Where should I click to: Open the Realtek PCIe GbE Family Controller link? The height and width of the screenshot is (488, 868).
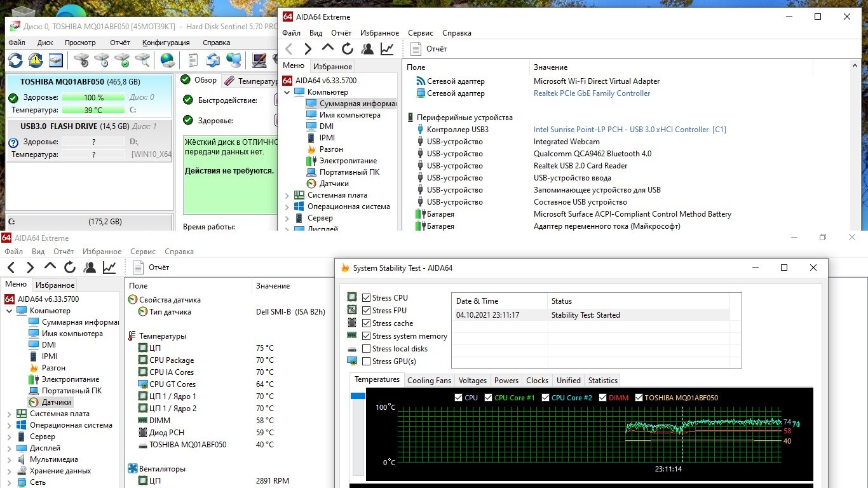click(592, 93)
